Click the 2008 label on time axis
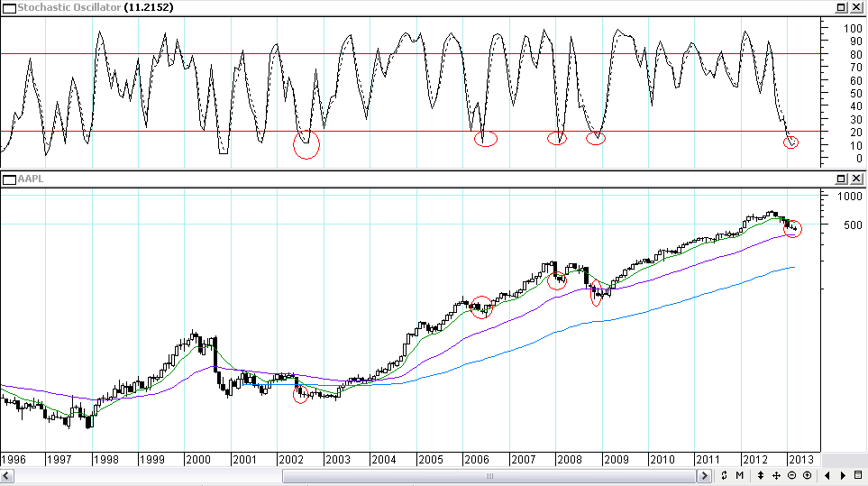This screenshot has height=486, width=868. tap(570, 460)
